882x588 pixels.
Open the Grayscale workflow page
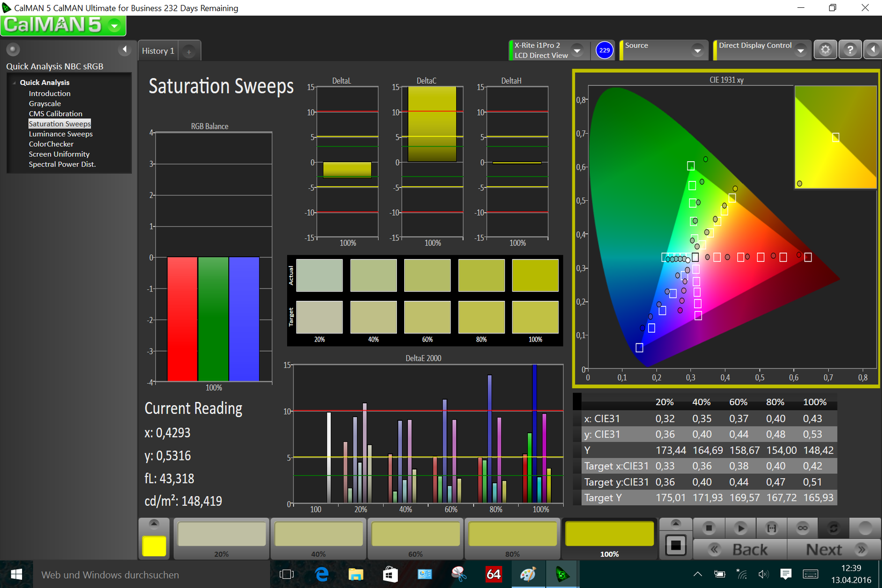coord(45,103)
